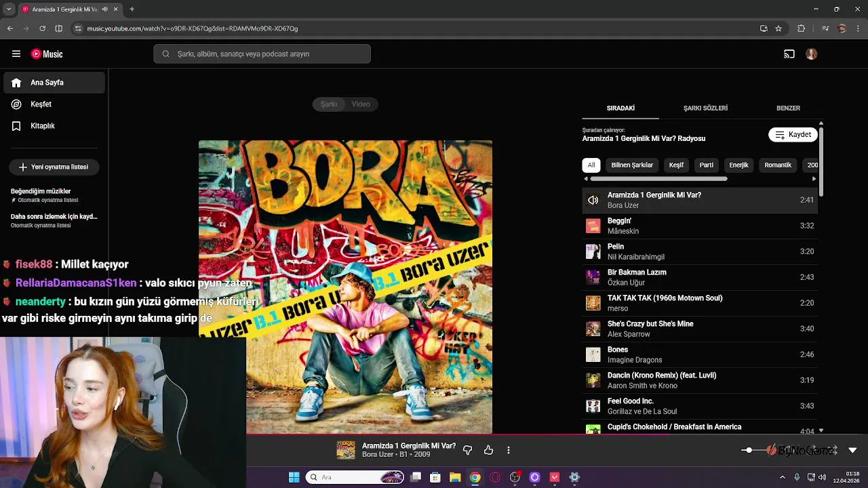Select the Bilinen Şarkılar filter chip
Screen dimensions: 868x488
632,165
